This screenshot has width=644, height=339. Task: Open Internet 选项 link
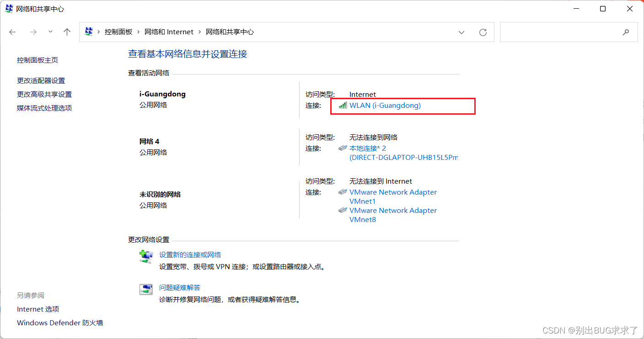pos(38,309)
